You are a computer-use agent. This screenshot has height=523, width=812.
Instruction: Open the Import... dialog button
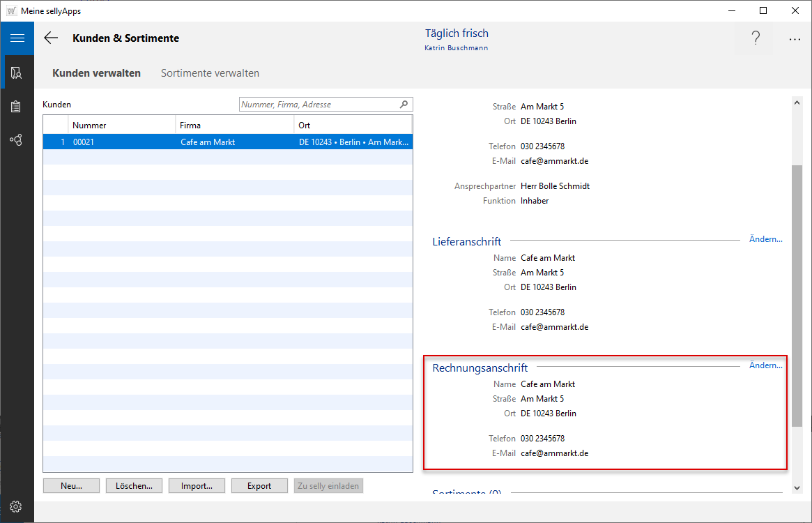[197, 486]
